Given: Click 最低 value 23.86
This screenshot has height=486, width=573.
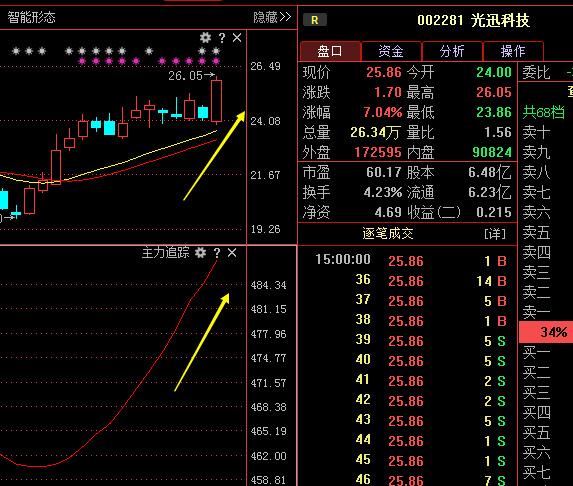Looking at the screenshot, I should pyautogui.click(x=494, y=112).
